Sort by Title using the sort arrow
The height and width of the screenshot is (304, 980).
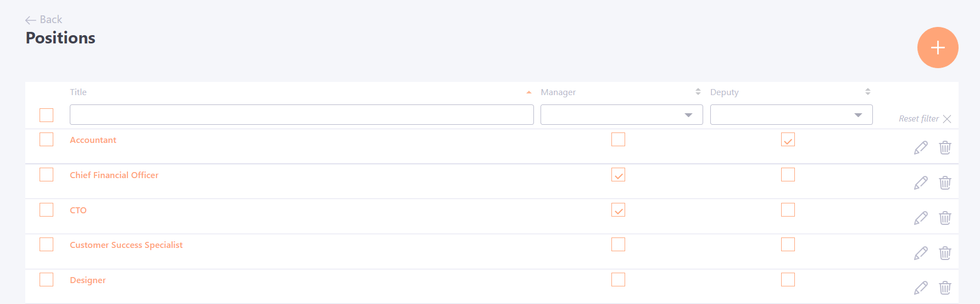(x=529, y=92)
